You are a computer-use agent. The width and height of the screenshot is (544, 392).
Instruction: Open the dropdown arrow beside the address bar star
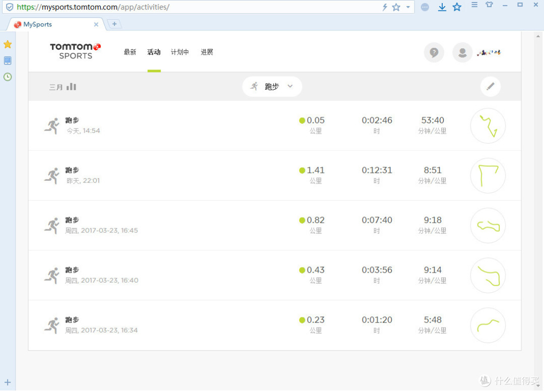pyautogui.click(x=408, y=7)
